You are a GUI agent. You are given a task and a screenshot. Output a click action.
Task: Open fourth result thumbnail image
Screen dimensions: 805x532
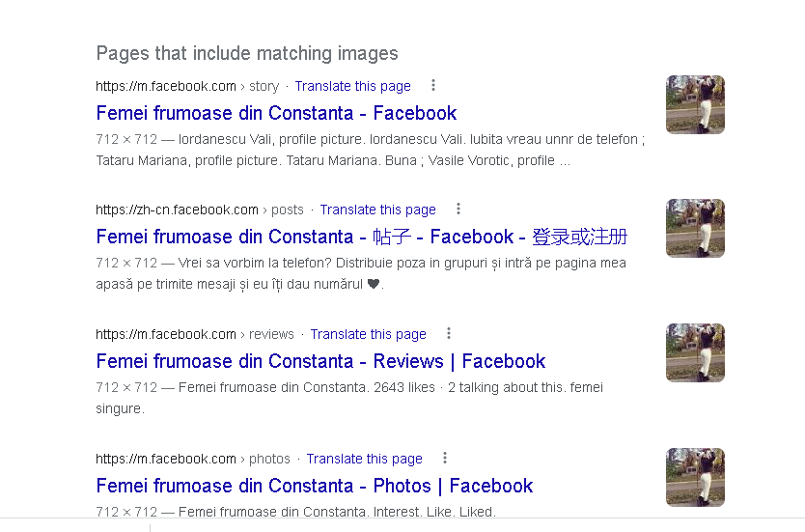pos(695,477)
